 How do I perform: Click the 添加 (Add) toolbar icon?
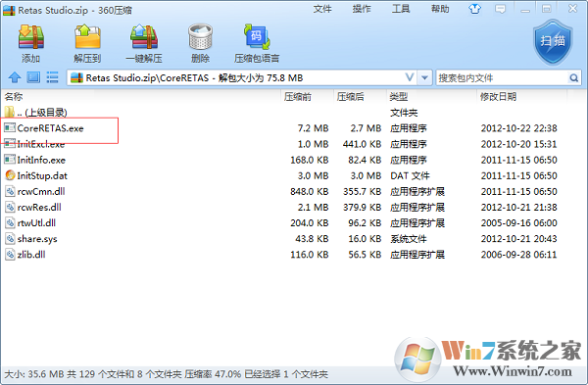coord(31,37)
